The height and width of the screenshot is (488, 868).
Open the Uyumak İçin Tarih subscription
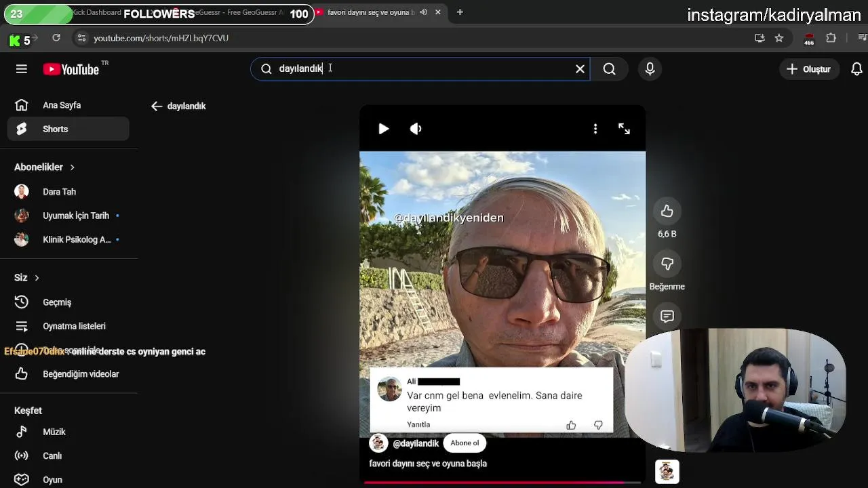[x=68, y=216]
